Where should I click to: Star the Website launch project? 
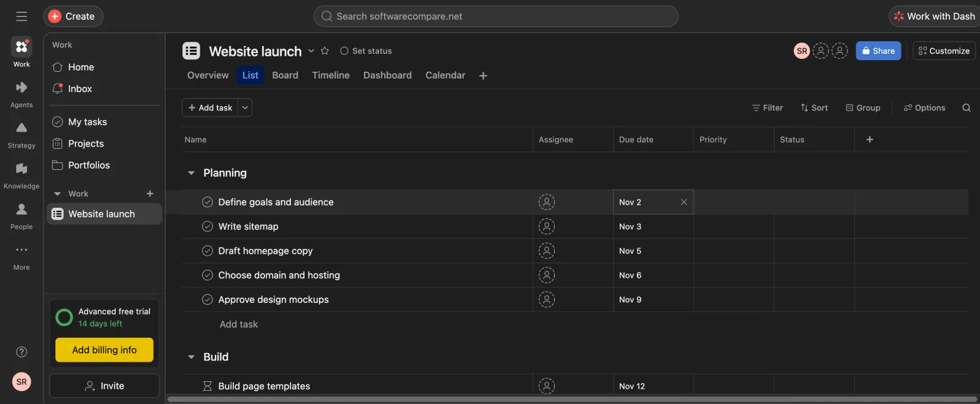coord(325,51)
